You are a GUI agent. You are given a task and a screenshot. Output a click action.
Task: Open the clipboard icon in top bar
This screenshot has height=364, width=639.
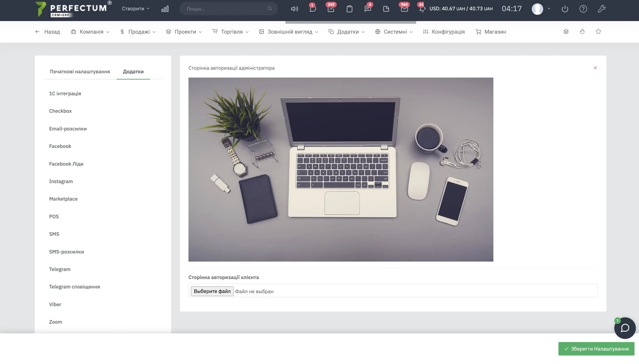[349, 9]
